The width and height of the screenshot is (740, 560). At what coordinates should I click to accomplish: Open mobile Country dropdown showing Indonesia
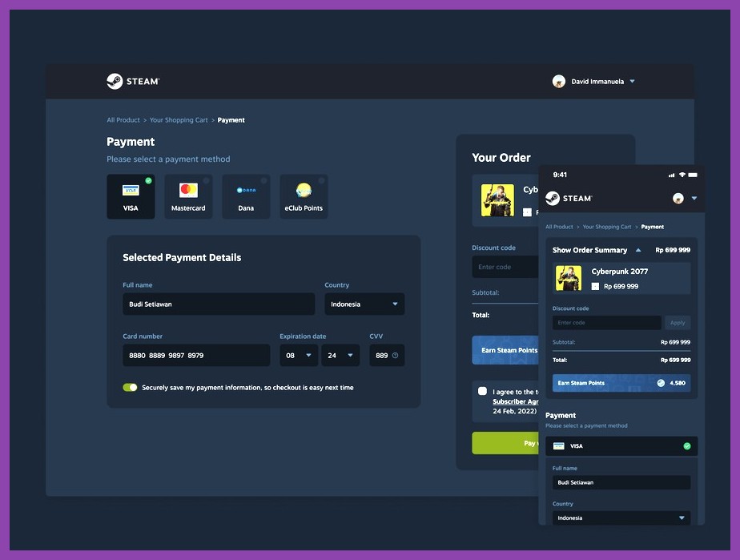click(621, 518)
